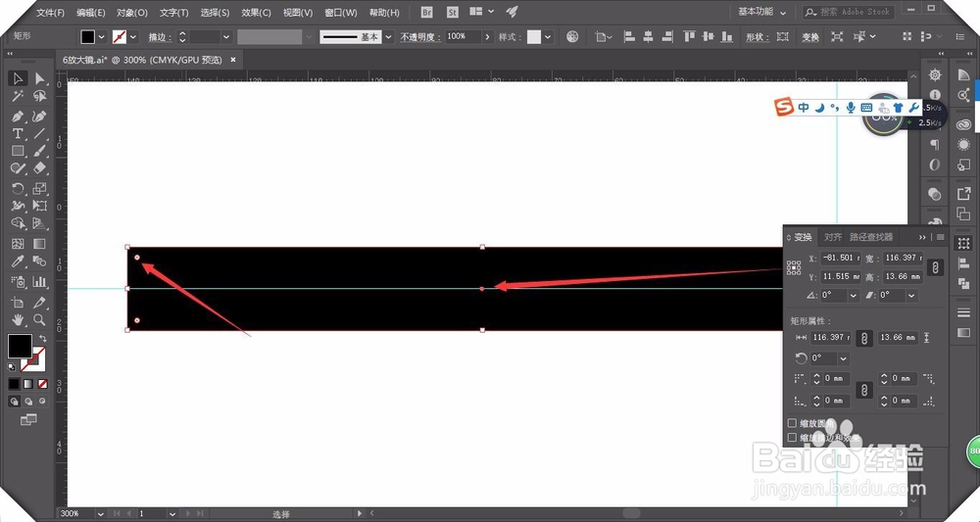Click the 不透明度 label link

[420, 37]
